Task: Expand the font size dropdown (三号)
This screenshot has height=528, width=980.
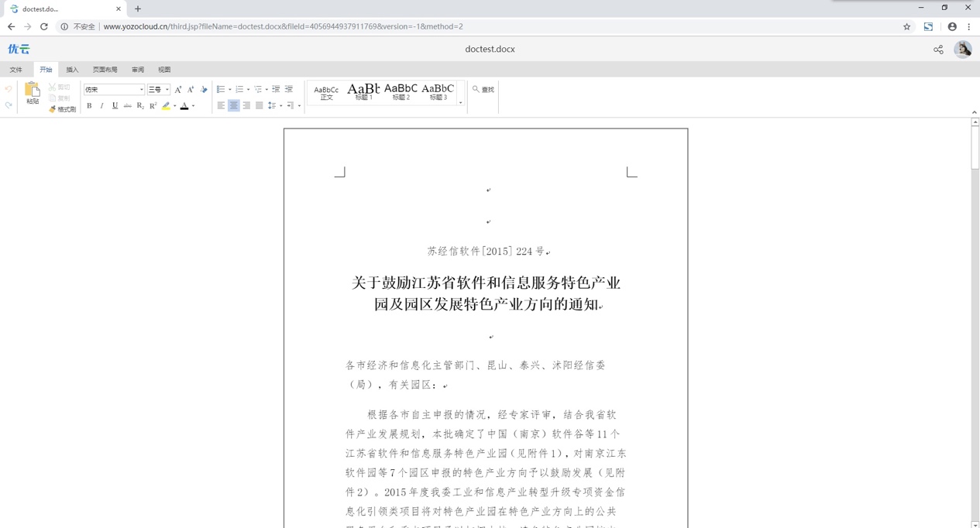Action: [167, 90]
